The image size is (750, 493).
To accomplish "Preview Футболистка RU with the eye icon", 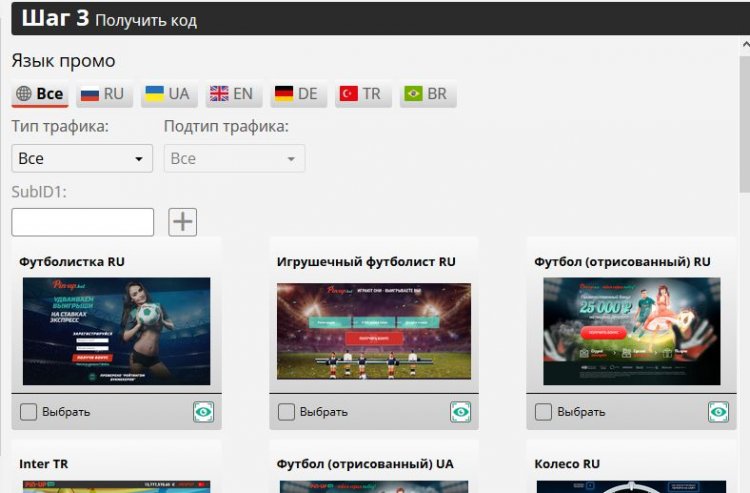I will tap(203, 412).
